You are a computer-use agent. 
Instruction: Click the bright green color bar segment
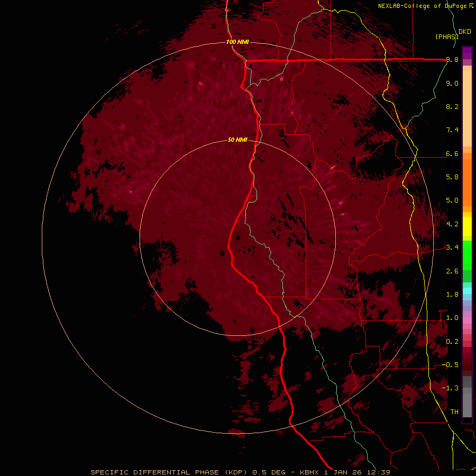[x=467, y=255]
